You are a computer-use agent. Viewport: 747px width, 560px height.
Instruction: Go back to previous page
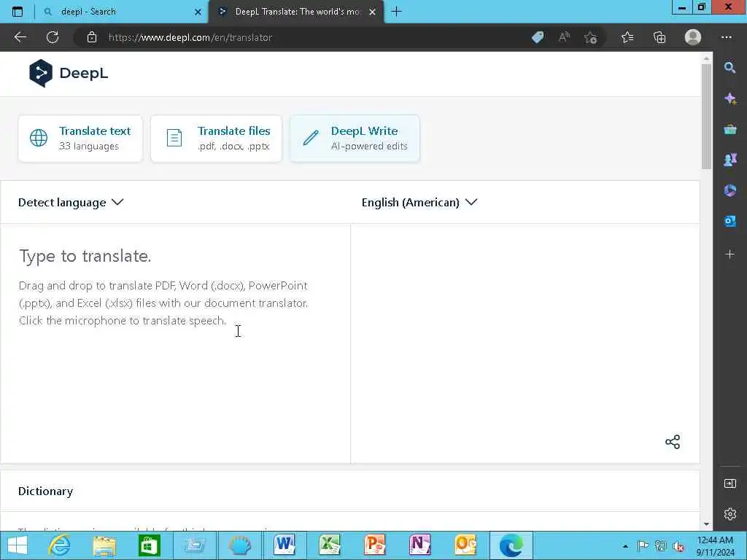click(20, 37)
